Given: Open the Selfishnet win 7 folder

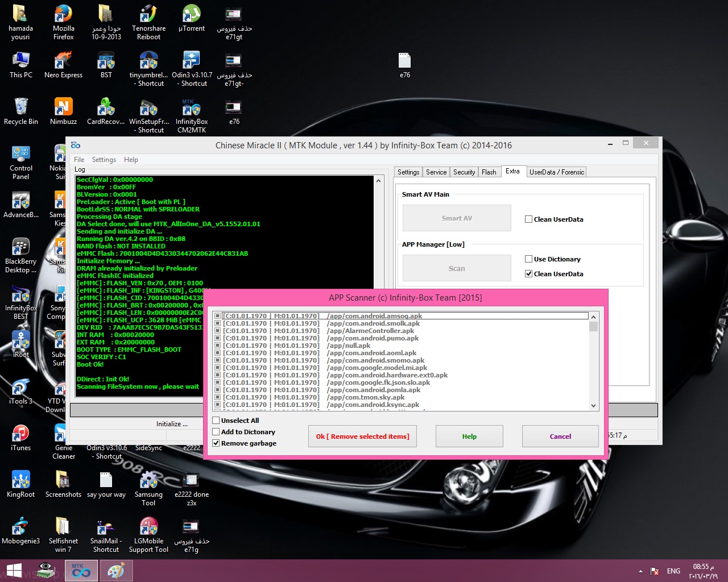Looking at the screenshot, I should [x=63, y=535].
